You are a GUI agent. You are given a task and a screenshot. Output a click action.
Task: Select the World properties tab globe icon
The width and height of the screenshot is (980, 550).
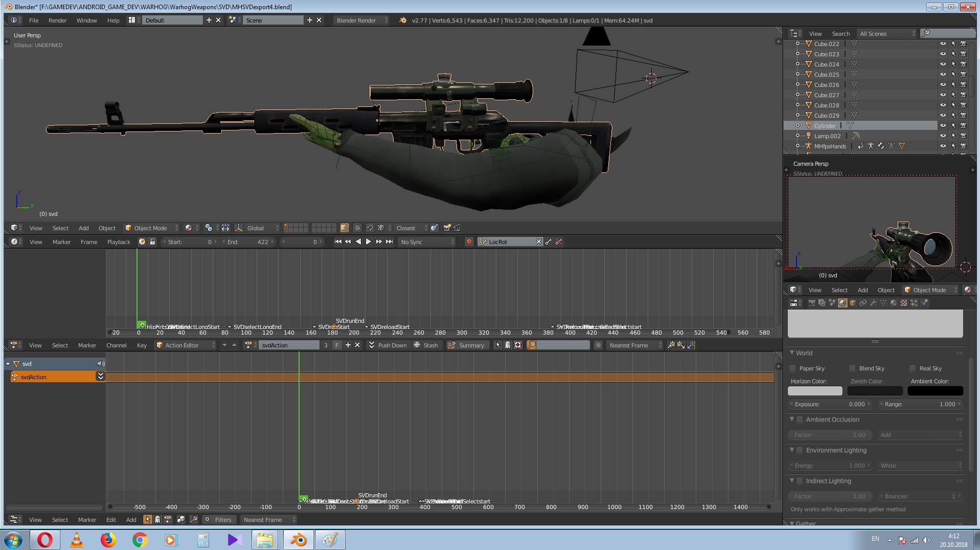[842, 303]
